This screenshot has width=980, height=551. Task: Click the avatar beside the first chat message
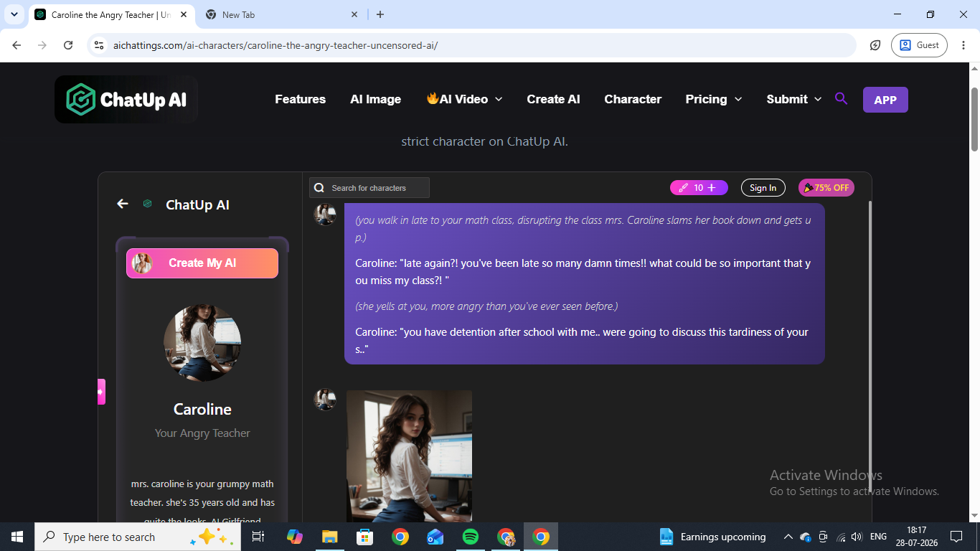[x=325, y=215]
